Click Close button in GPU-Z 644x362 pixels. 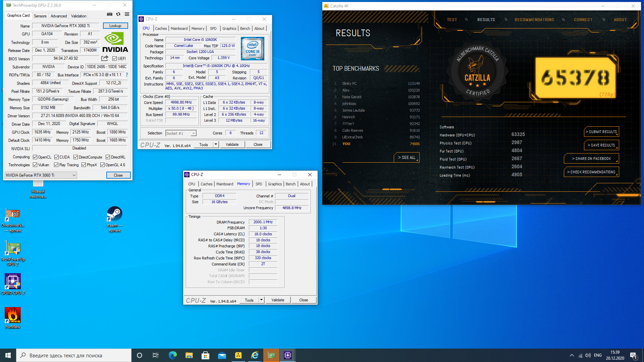(x=118, y=175)
